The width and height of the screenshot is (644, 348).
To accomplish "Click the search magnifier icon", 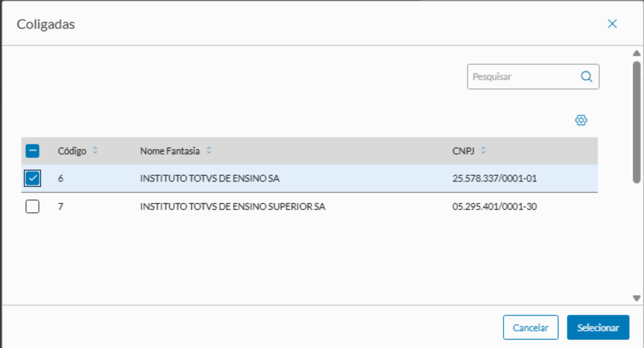I will coord(586,76).
